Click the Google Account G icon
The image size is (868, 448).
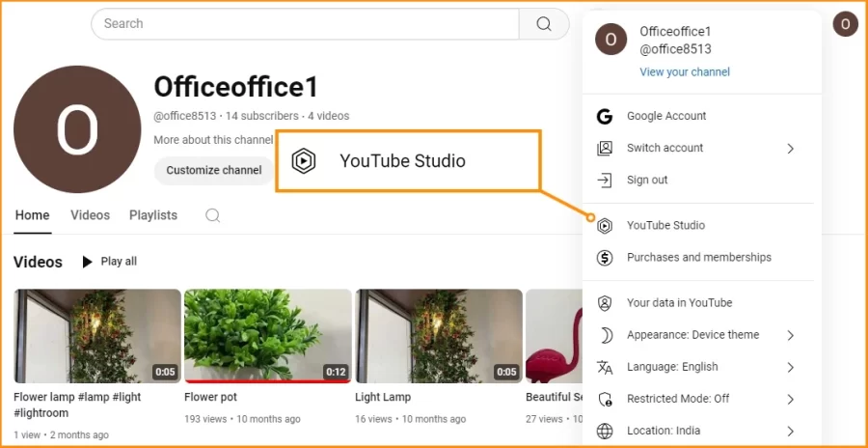point(605,116)
